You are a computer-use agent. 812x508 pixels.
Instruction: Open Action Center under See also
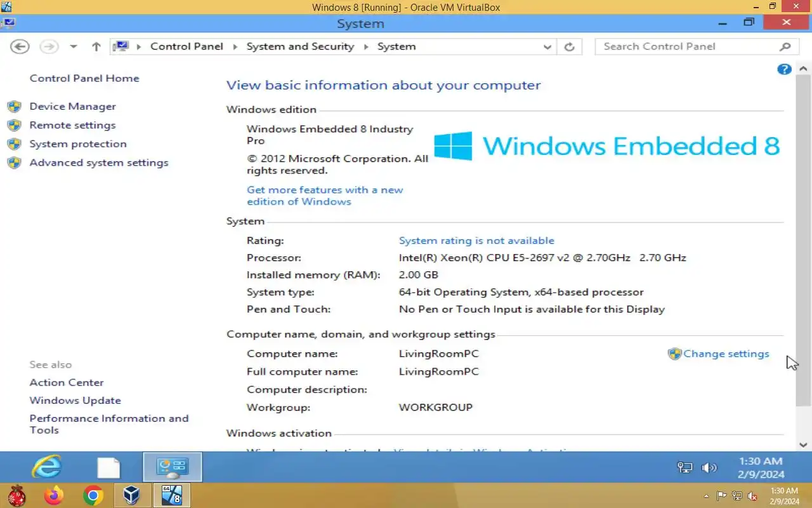click(x=67, y=382)
